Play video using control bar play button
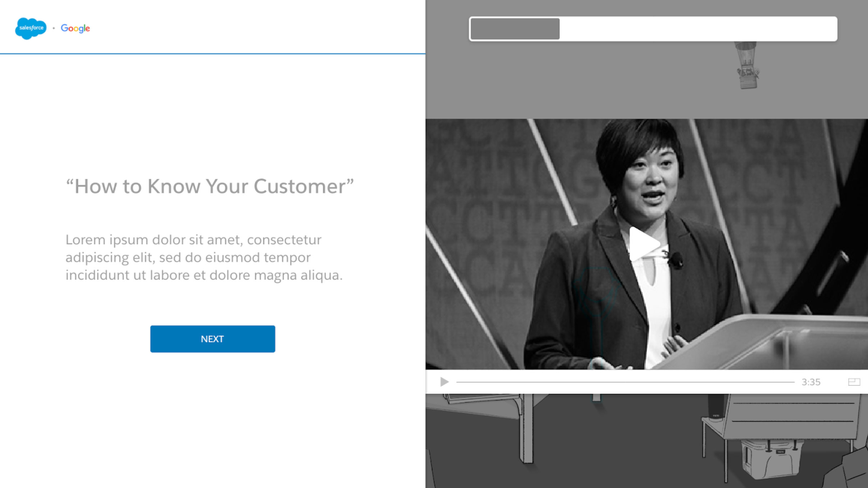Viewport: 868px width, 488px height. [444, 382]
